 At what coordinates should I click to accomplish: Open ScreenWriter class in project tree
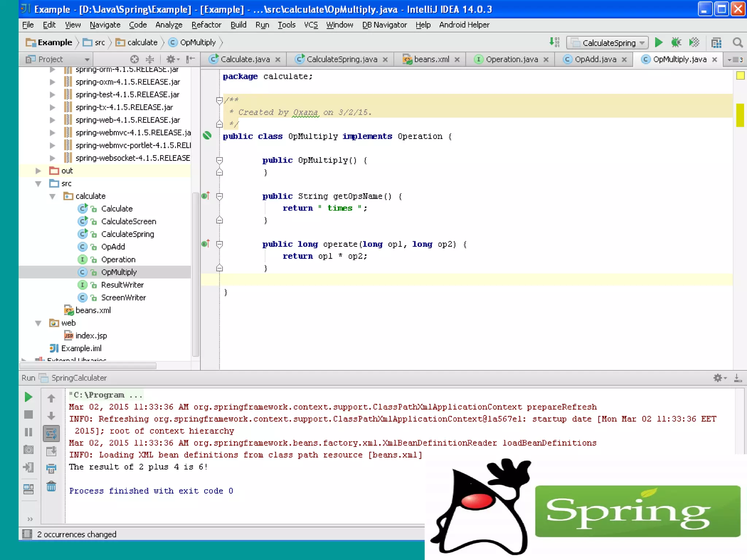pos(123,297)
